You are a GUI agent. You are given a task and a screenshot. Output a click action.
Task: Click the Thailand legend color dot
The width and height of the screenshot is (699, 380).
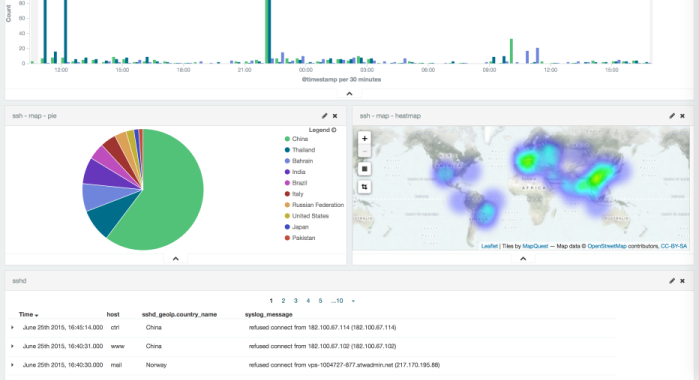287,150
